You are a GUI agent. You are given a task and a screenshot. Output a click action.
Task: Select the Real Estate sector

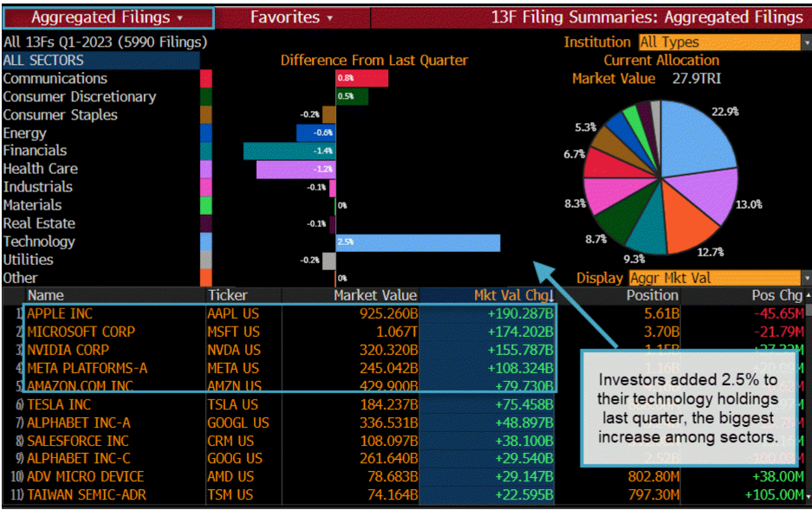click(39, 223)
